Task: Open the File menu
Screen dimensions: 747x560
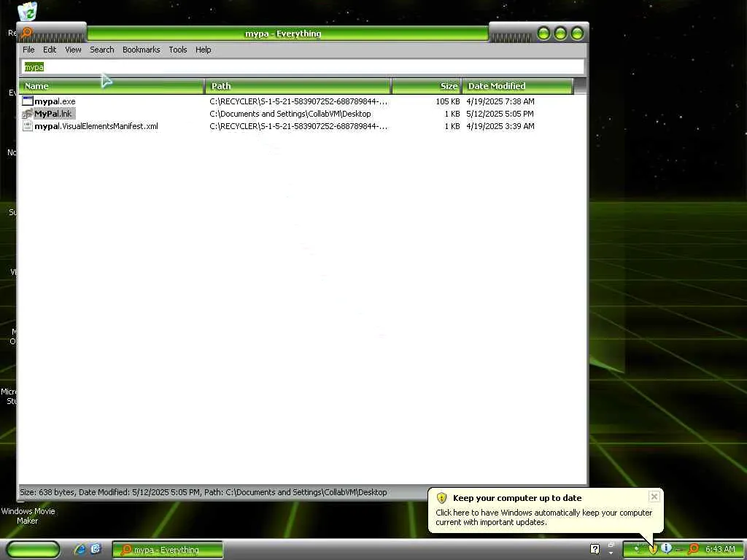Action: click(x=28, y=50)
